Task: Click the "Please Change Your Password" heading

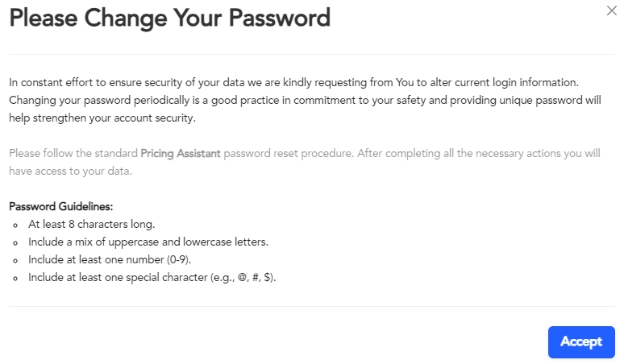Action: tap(170, 18)
